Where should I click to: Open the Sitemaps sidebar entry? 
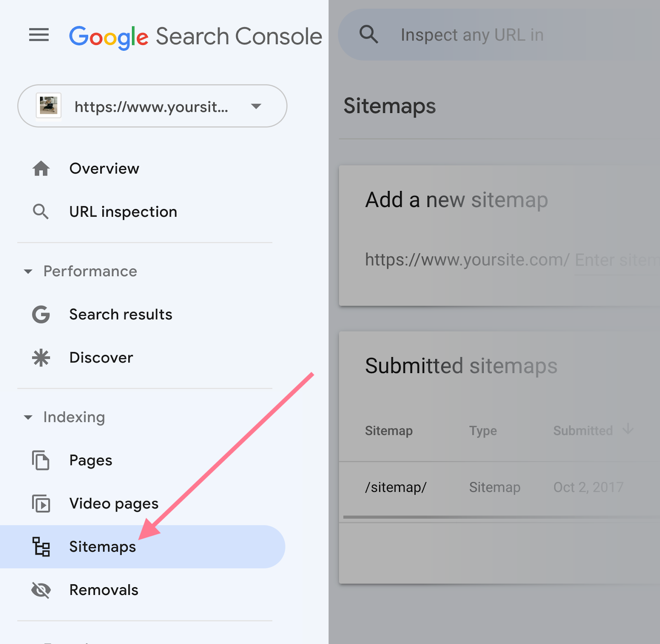pyautogui.click(x=102, y=547)
